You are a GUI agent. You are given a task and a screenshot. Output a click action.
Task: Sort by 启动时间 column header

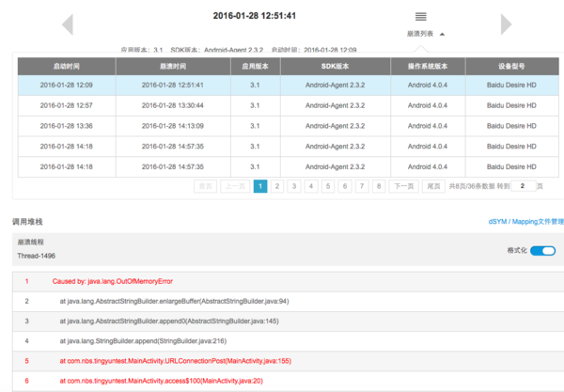[x=66, y=66]
